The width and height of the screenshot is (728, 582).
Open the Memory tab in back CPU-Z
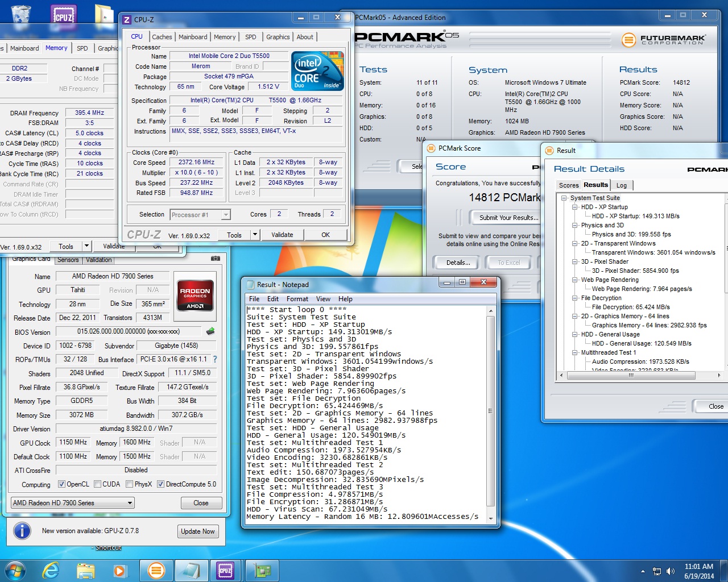(x=56, y=48)
